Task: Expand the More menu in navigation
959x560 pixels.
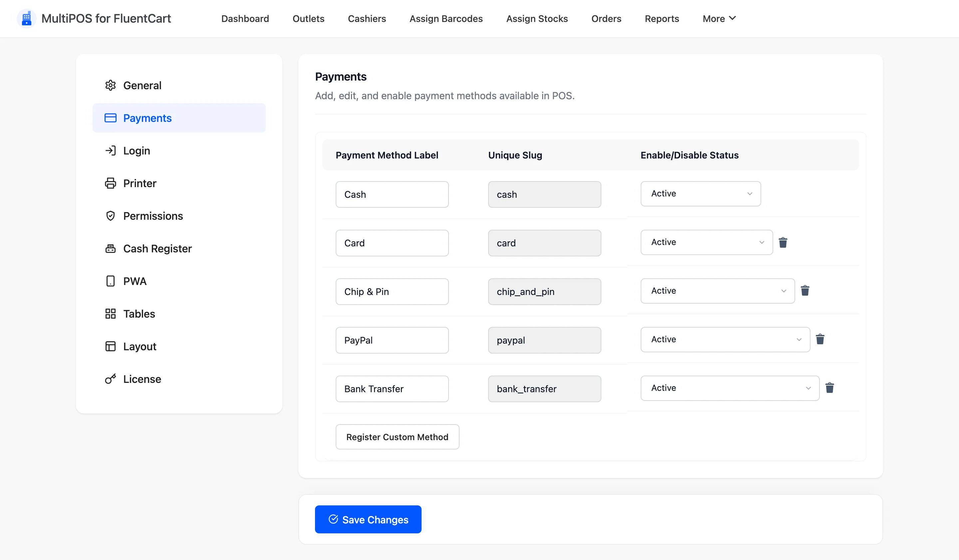Action: (x=719, y=19)
